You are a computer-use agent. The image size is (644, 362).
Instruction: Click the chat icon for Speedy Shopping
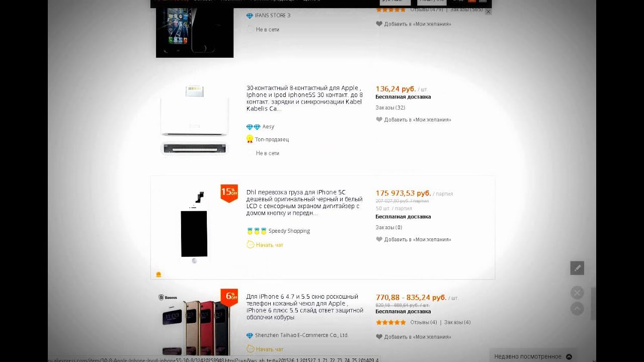point(250,245)
